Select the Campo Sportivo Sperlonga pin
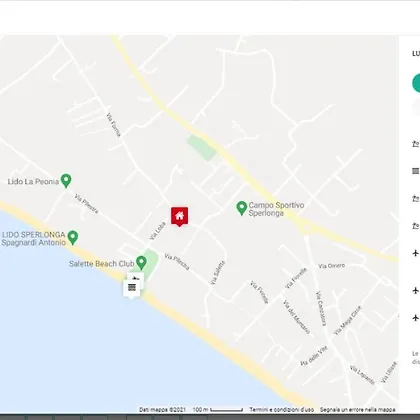Screen dimensions: 420x420 pos(241,208)
